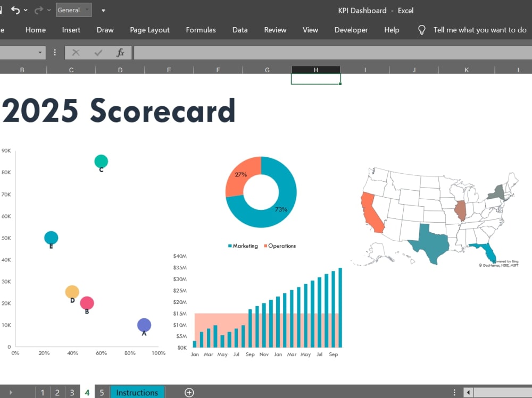
Task: Select California on the map chart
Action: pos(370,214)
